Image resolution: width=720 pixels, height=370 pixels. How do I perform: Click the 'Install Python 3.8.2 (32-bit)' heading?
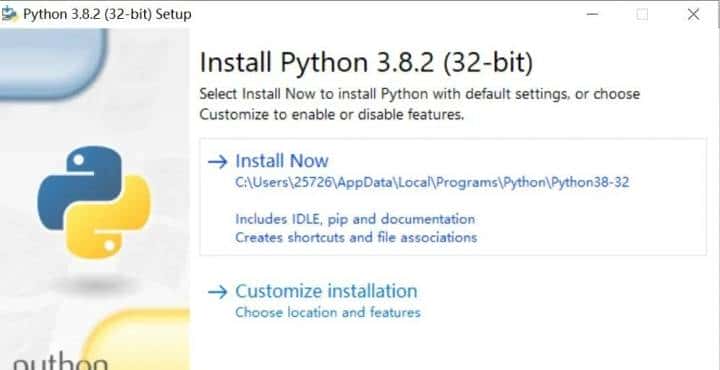point(366,63)
